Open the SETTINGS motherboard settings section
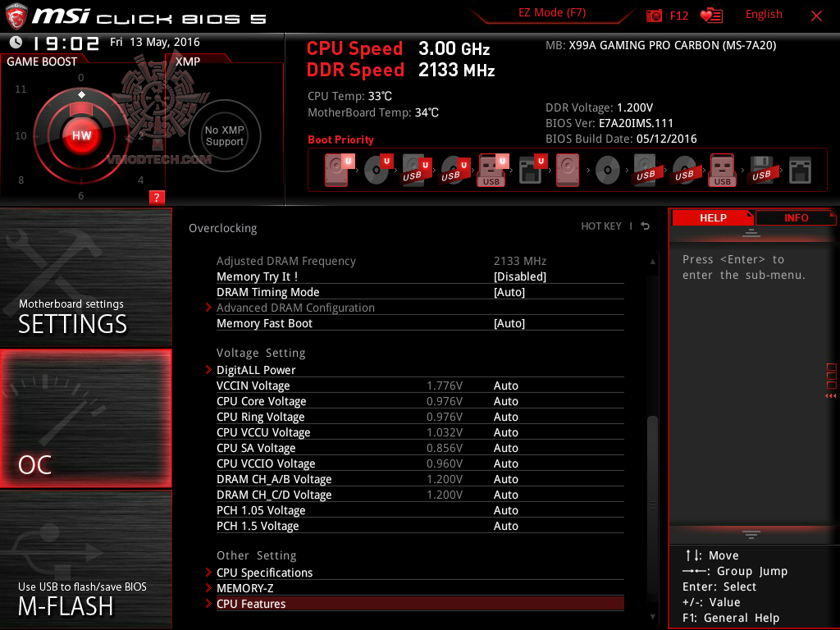 coord(85,277)
